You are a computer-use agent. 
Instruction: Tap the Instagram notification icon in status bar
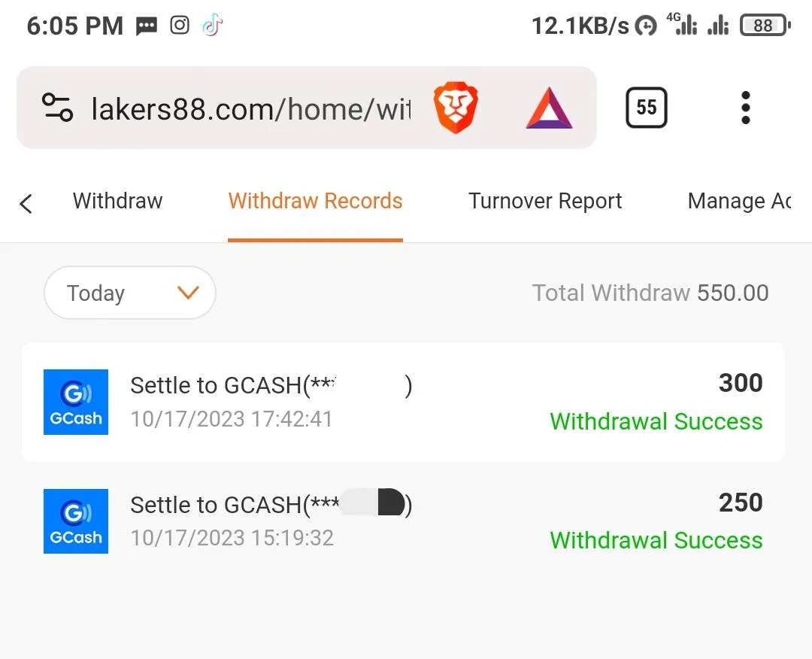[x=180, y=25]
